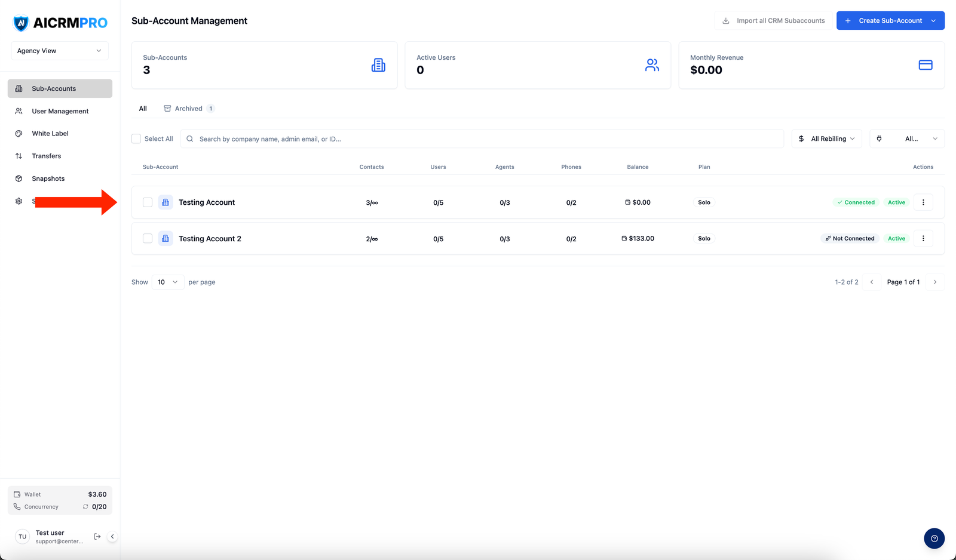Open the help question mark button
The image size is (956, 560).
click(934, 539)
